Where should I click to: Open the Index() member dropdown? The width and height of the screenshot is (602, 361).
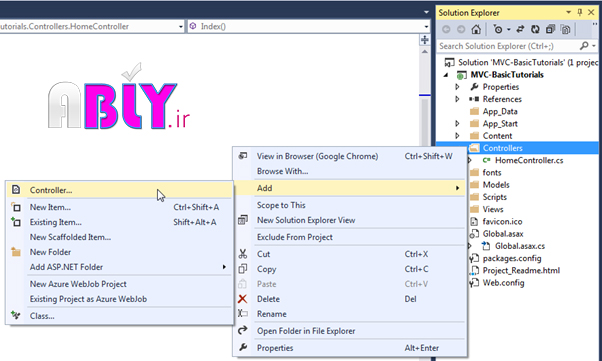[426, 26]
